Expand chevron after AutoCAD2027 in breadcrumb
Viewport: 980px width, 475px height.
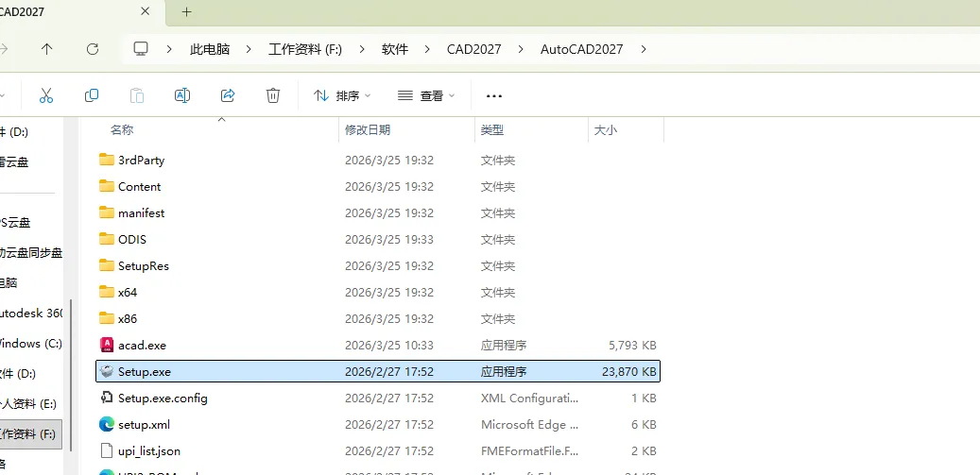(645, 49)
